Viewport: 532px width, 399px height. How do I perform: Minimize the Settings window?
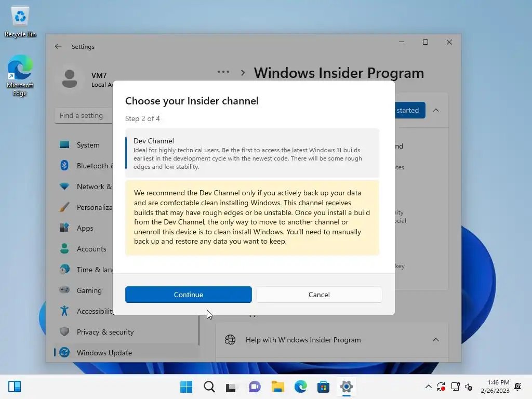(402, 42)
